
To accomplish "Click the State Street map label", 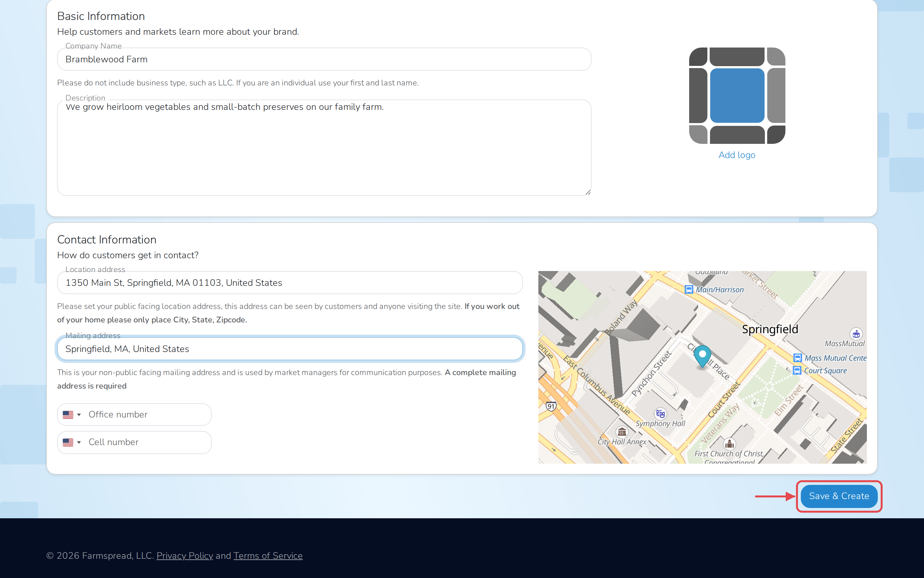I will [846, 435].
